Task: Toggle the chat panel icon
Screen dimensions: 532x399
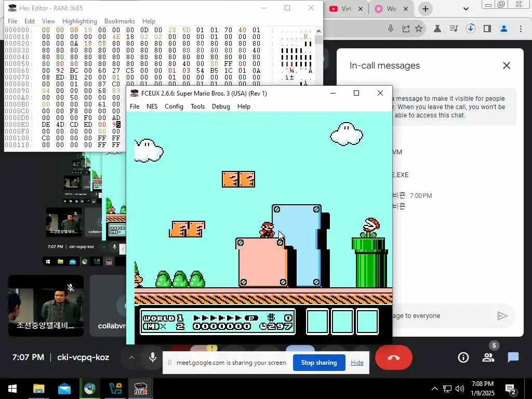Action: pos(513,357)
